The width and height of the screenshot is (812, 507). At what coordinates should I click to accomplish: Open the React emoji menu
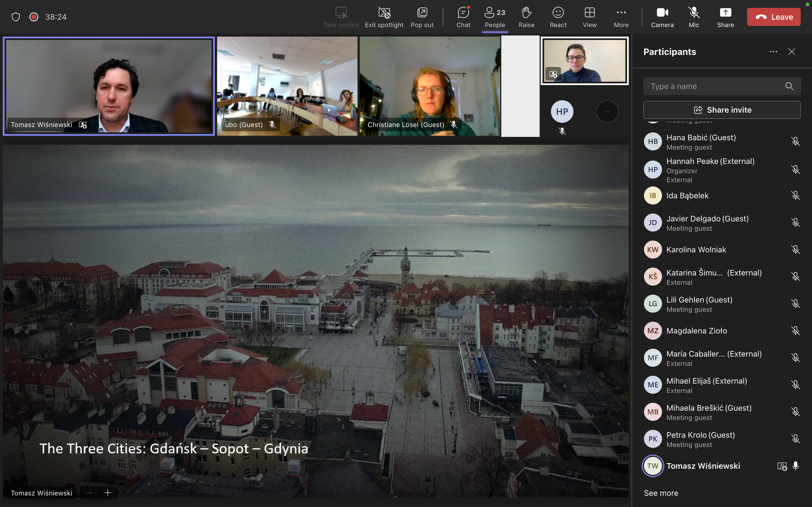558,17
